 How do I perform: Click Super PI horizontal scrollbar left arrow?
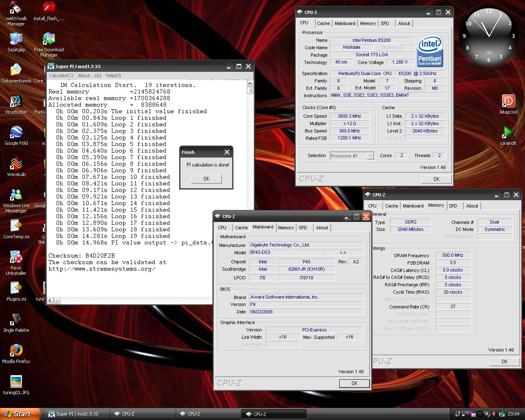click(x=50, y=301)
